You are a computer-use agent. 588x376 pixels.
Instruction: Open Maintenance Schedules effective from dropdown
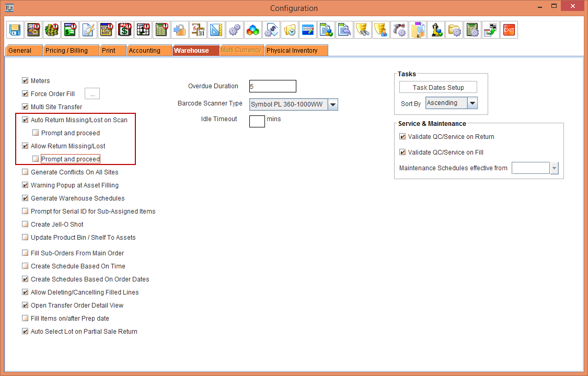(552, 168)
